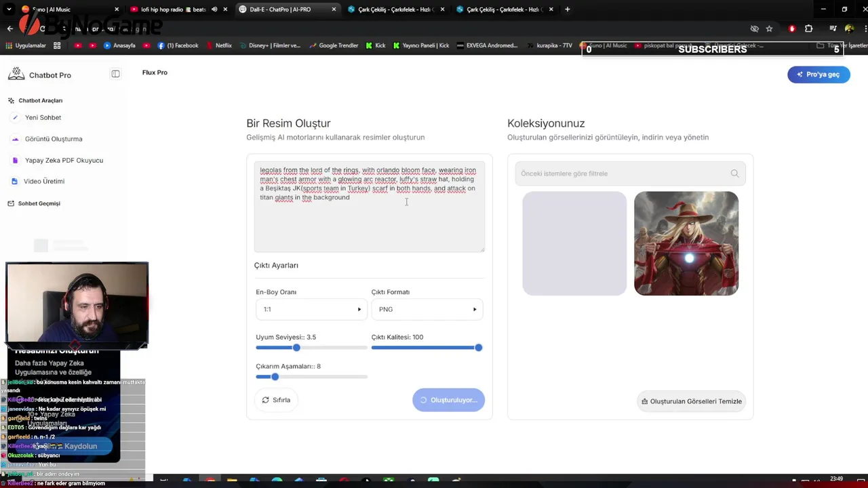Open the En-Boy Oranı 1:1 dropdown

pyautogui.click(x=311, y=309)
